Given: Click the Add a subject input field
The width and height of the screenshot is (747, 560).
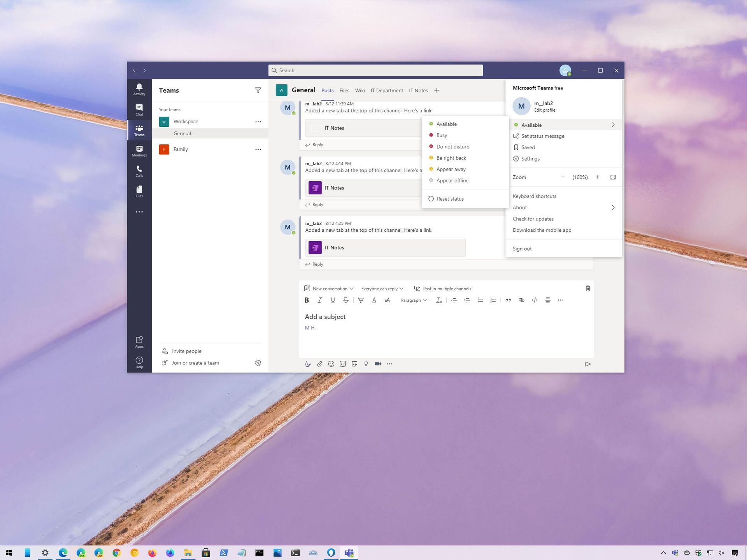Looking at the screenshot, I should pyautogui.click(x=325, y=317).
